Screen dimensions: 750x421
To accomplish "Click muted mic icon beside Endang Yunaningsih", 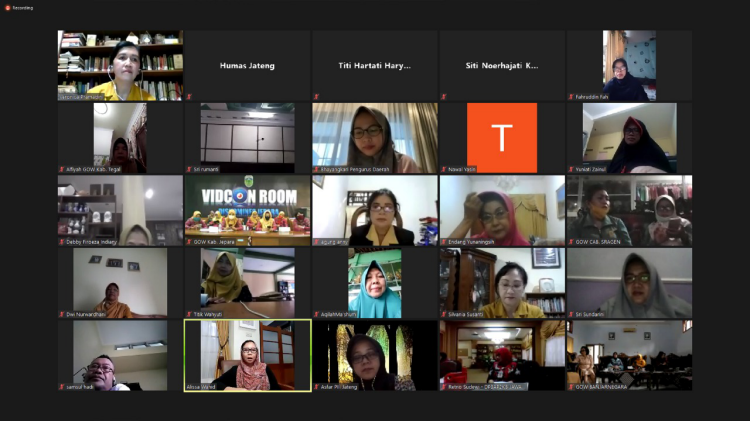I will (444, 242).
